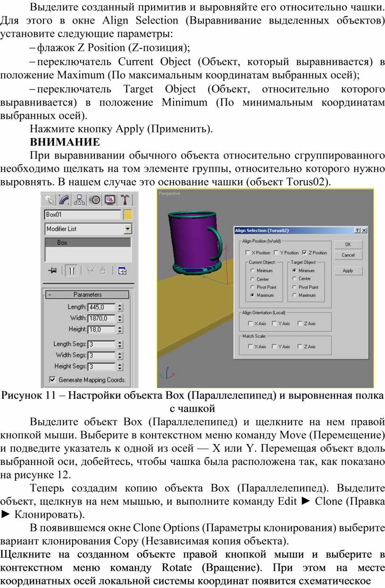Enable the Y Position checkbox
The image size is (385, 588).
pos(276,253)
